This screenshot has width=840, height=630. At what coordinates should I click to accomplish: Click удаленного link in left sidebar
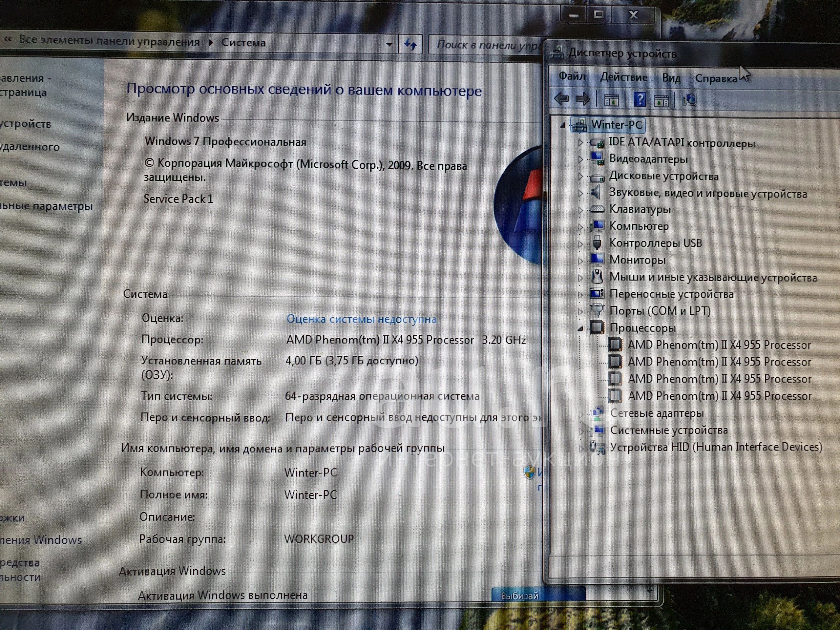pyautogui.click(x=30, y=147)
